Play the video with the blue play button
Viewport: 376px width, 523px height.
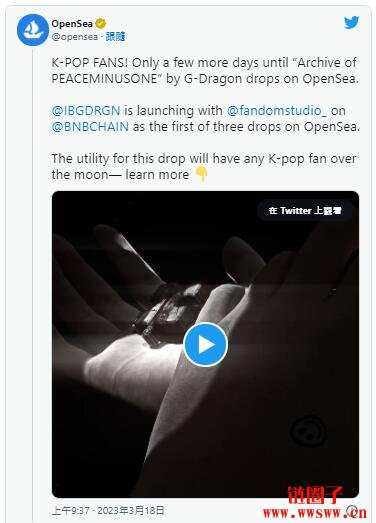tap(205, 344)
